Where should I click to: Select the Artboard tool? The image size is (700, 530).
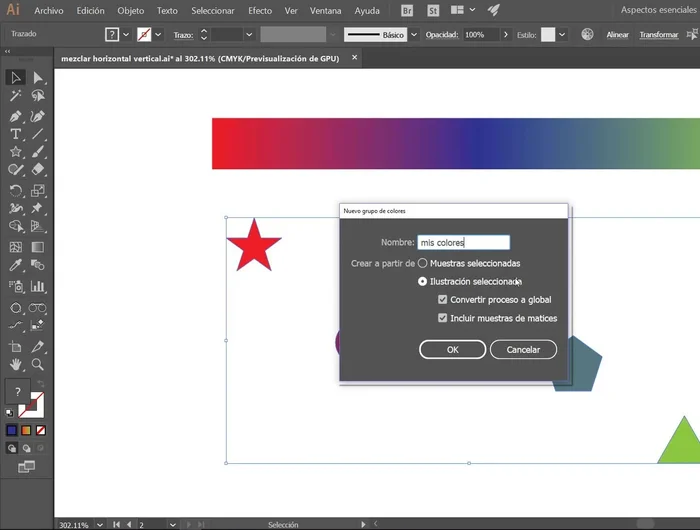coord(16,346)
